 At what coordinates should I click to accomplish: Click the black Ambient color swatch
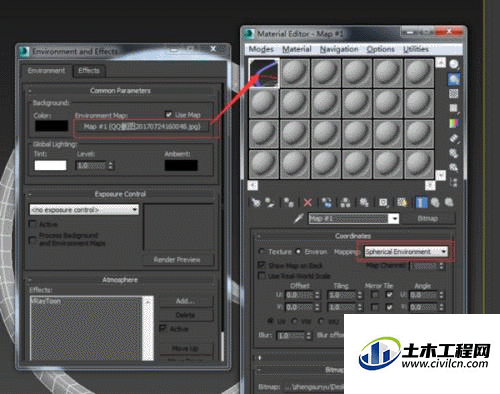tap(181, 165)
